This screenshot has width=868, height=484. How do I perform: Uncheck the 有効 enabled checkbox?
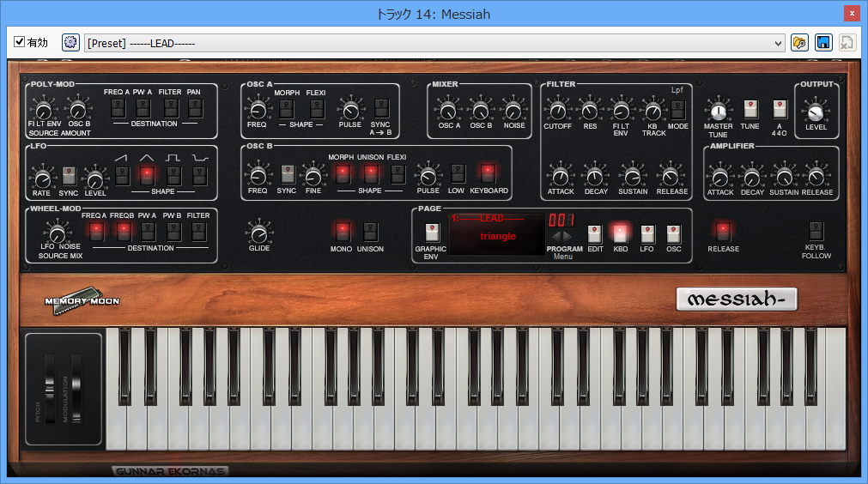(x=20, y=42)
